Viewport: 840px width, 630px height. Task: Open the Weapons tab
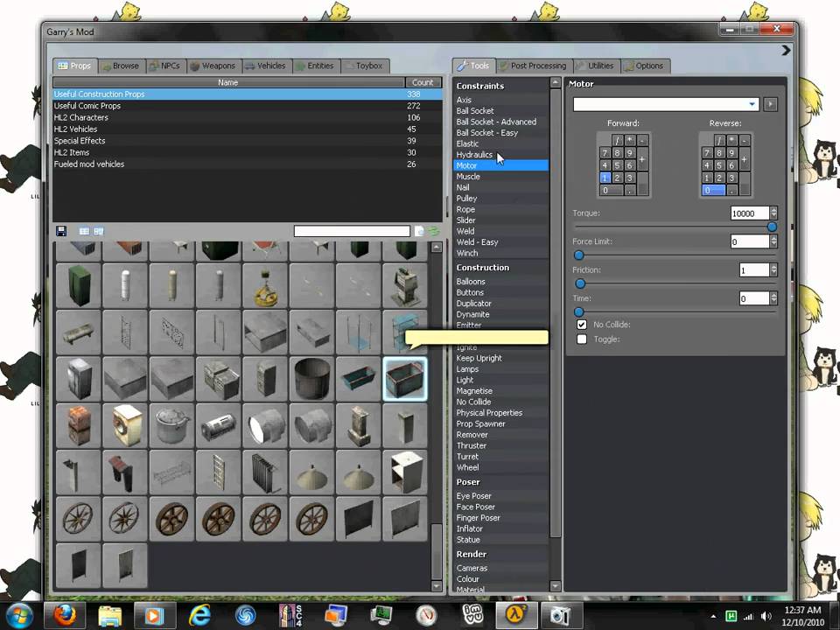(x=213, y=66)
